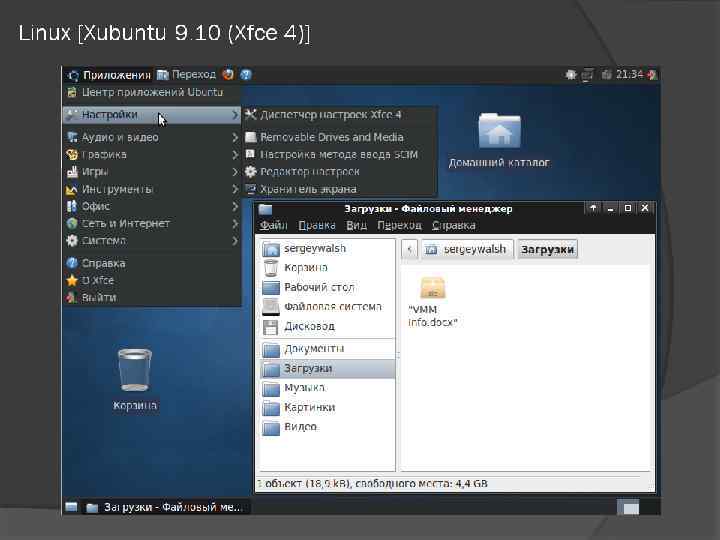720x540 pixels.
Task: Open the Переход places menu
Action: click(x=186, y=74)
